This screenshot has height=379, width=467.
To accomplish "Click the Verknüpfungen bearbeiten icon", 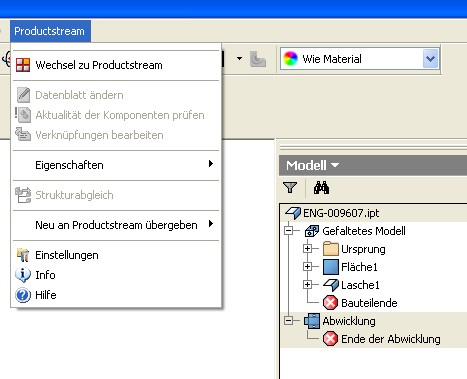I will [x=23, y=135].
